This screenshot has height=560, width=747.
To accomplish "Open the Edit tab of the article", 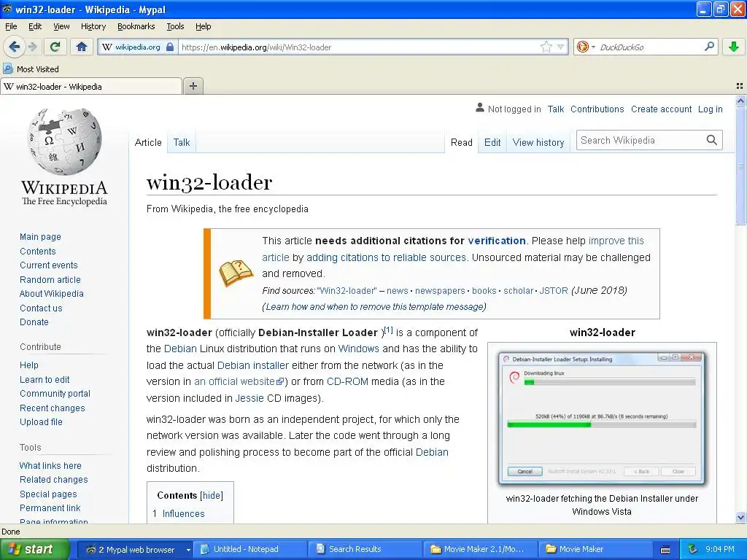I will click(492, 142).
